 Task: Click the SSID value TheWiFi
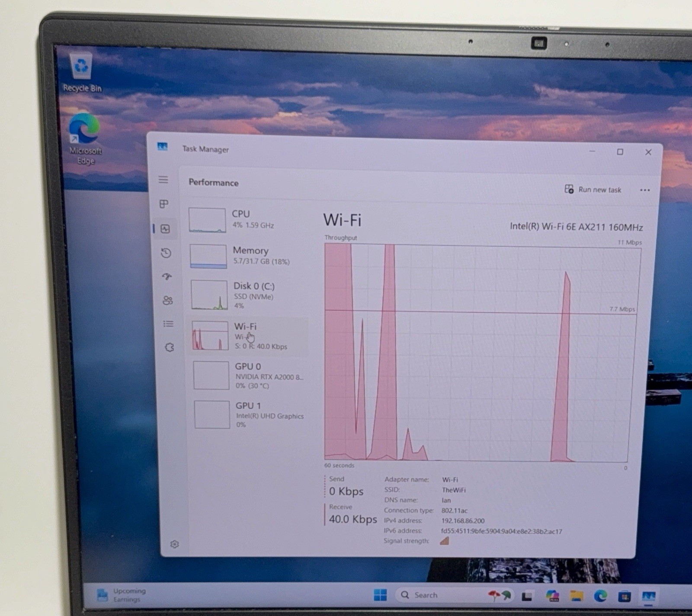pos(454,490)
